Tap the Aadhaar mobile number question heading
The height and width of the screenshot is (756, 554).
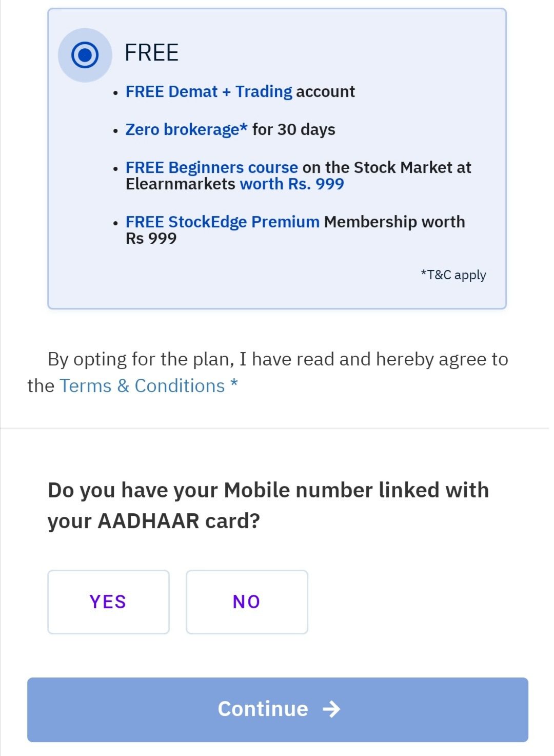click(x=268, y=505)
